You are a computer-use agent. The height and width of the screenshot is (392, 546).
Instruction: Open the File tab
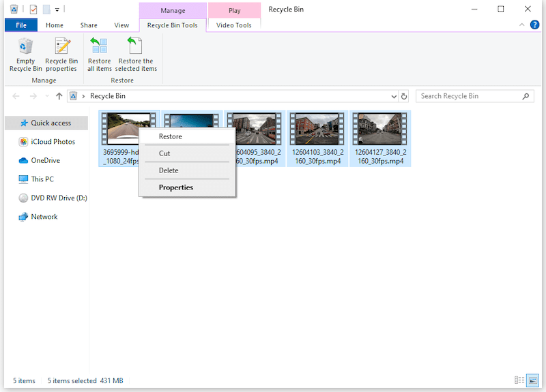(x=21, y=25)
